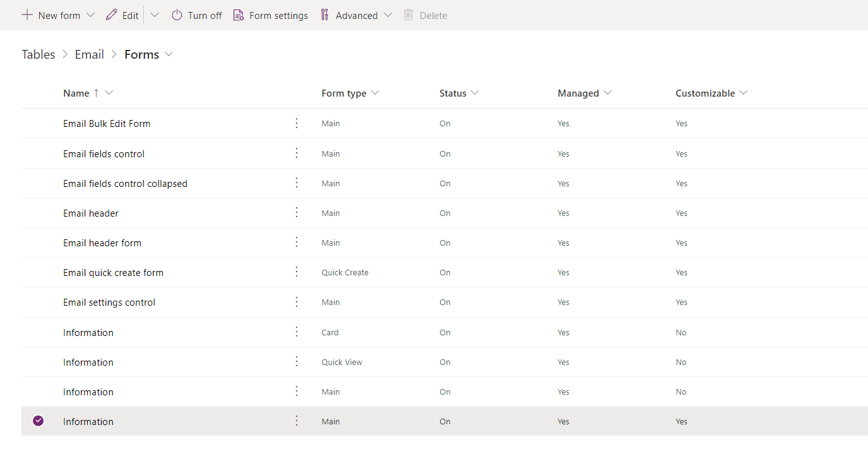868x449 pixels.
Task: Click the Delete trash icon
Action: [x=408, y=15]
